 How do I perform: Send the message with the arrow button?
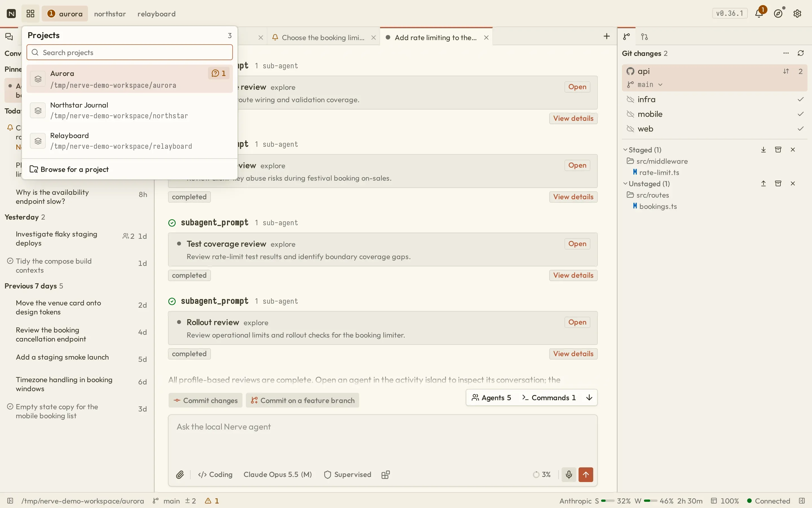click(x=586, y=474)
